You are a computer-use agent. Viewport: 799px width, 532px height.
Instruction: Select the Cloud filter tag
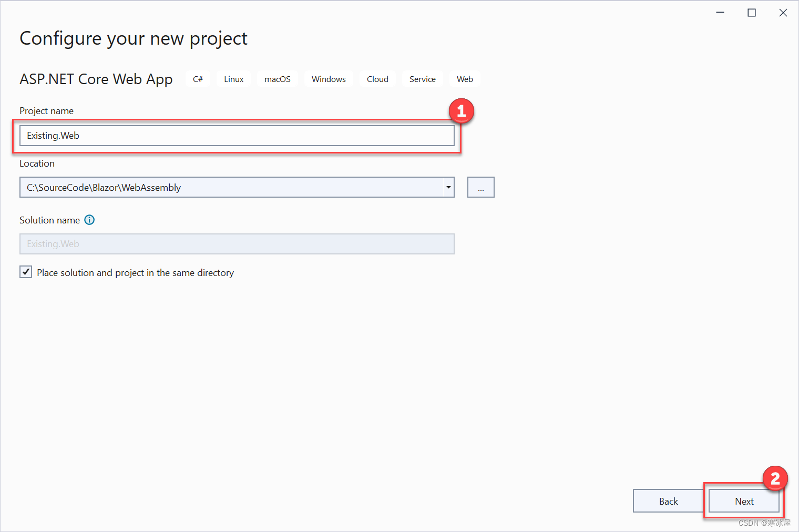point(377,79)
